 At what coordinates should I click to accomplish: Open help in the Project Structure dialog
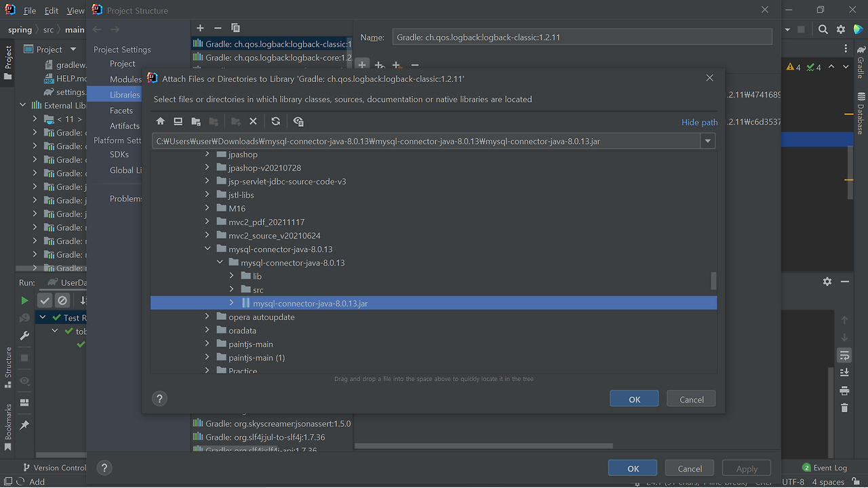[104, 468]
